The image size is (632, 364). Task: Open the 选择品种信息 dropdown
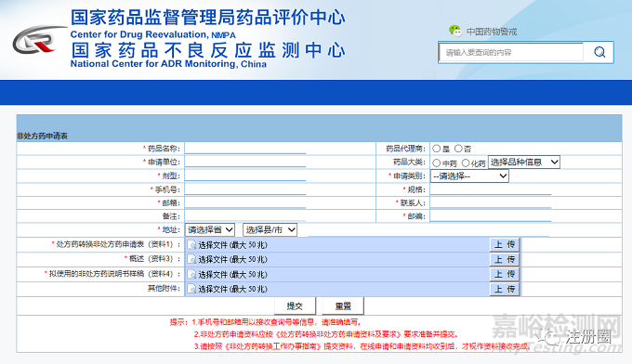click(524, 162)
